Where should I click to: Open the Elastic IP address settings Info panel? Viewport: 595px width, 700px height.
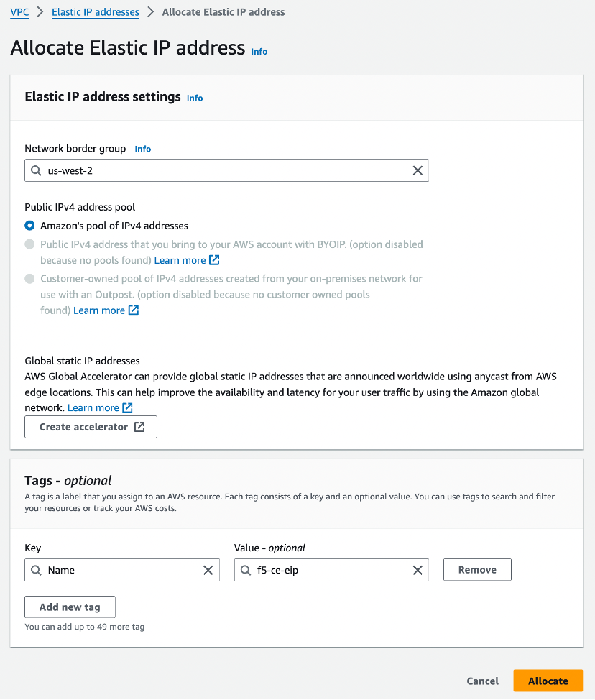[x=194, y=98]
